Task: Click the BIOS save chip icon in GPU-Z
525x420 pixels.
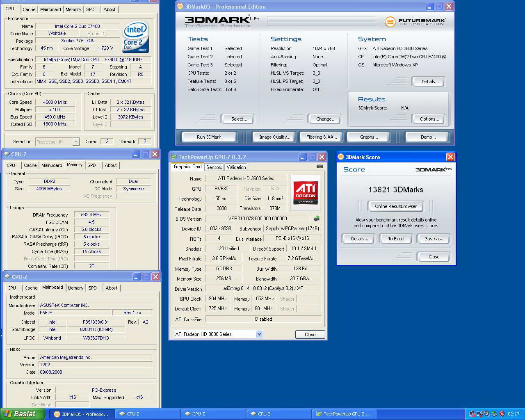Action: click(x=316, y=219)
